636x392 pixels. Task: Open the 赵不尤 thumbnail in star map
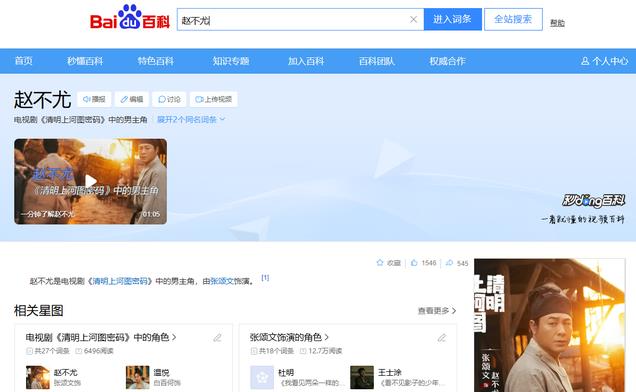pyautogui.click(x=38, y=377)
